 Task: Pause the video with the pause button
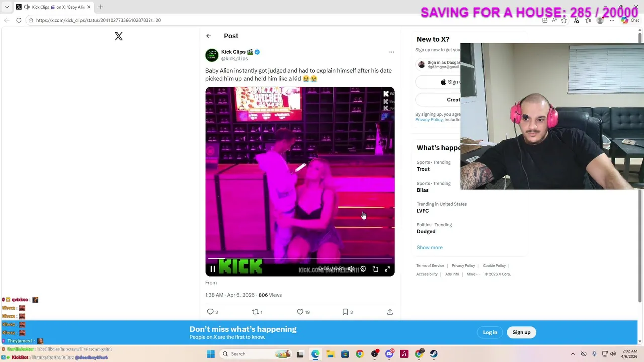point(213,269)
